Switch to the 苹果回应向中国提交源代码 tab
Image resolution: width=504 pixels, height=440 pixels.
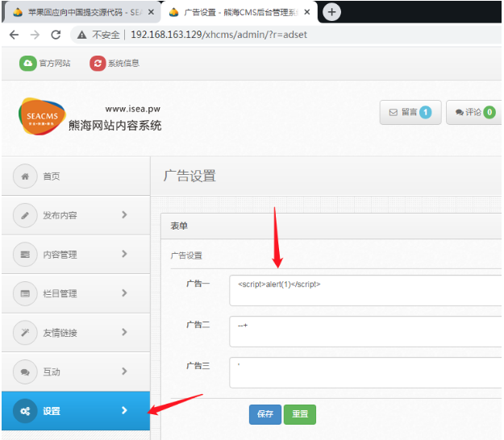[x=82, y=12]
